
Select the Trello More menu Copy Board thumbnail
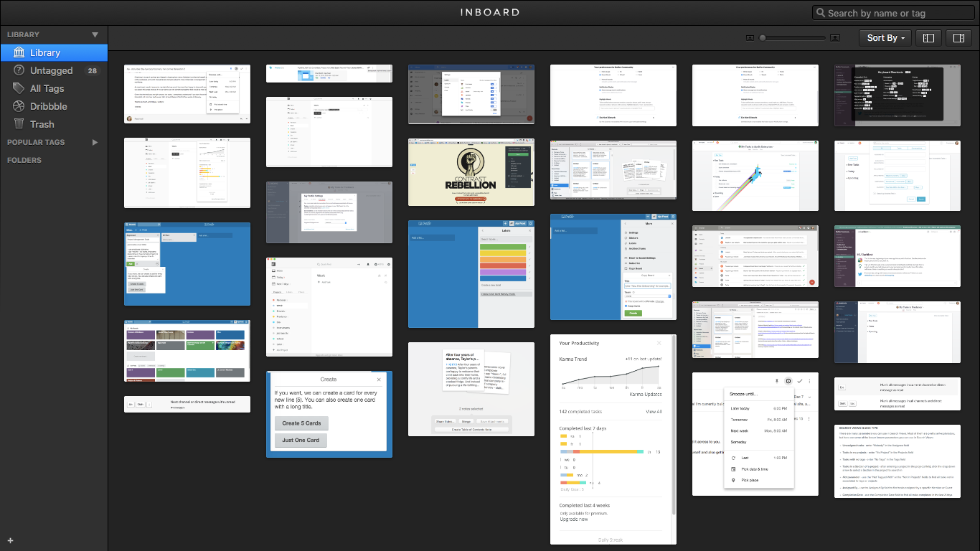click(x=613, y=267)
